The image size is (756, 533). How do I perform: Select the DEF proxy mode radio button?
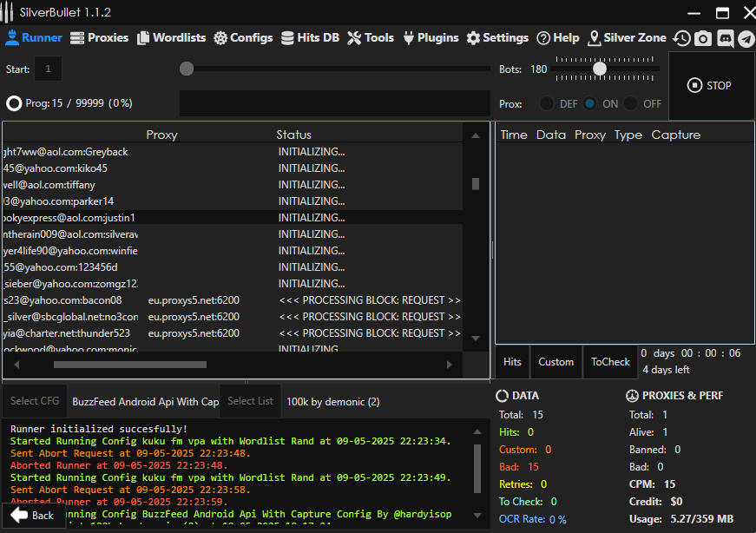(x=547, y=103)
